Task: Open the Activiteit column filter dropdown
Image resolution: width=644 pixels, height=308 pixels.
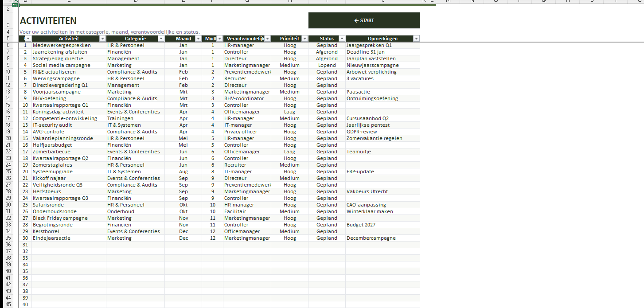Action: click(102, 39)
